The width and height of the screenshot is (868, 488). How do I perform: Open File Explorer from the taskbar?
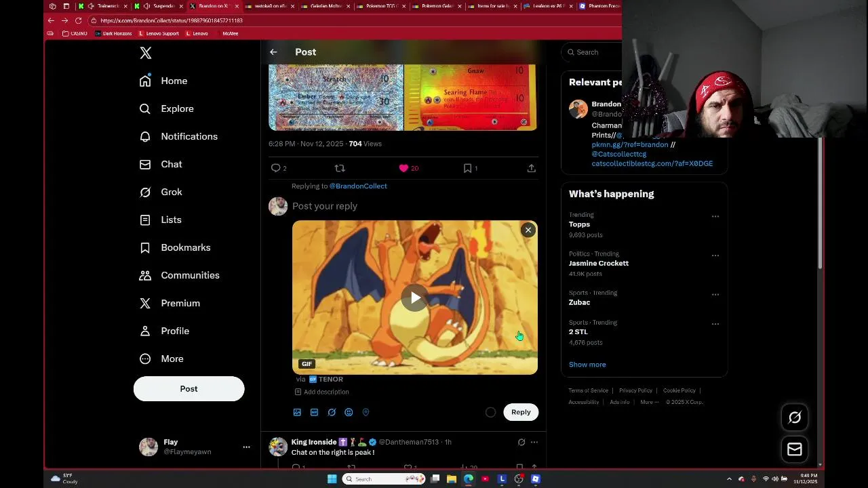click(452, 479)
